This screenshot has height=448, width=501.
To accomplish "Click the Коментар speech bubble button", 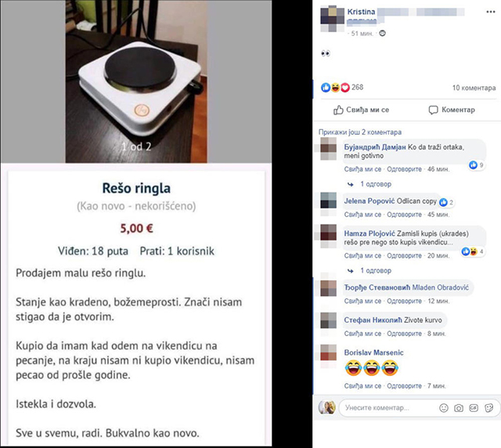I will click(x=452, y=110).
